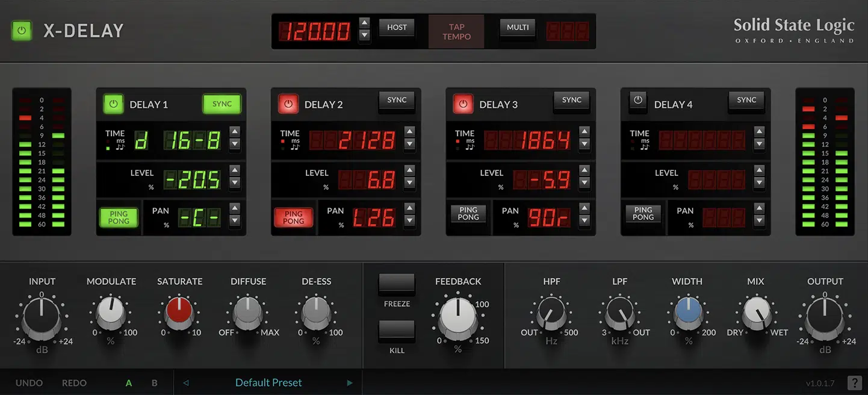868x395 pixels.
Task: Click the DE-ESS knob
Action: [x=317, y=313]
